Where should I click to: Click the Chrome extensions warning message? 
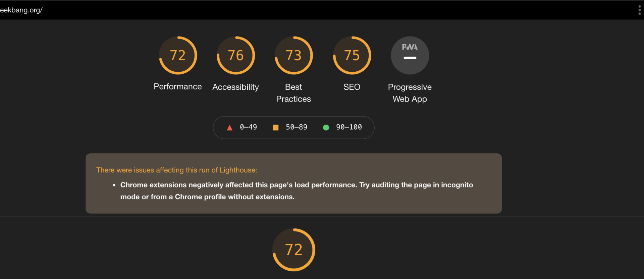[297, 191]
